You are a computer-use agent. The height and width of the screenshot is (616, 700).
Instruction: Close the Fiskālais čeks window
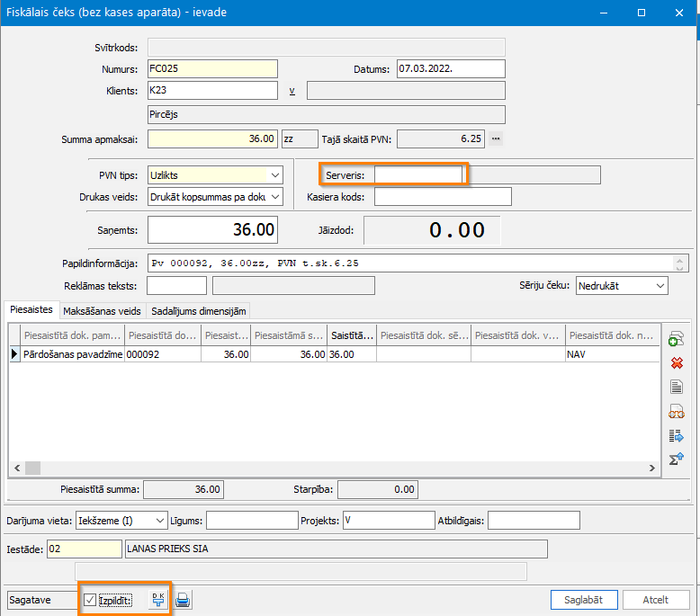click(679, 13)
